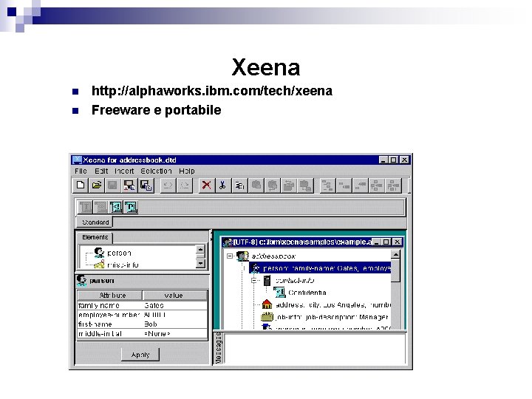
Task: Click document tree scroll up arrow
Action: (395, 254)
